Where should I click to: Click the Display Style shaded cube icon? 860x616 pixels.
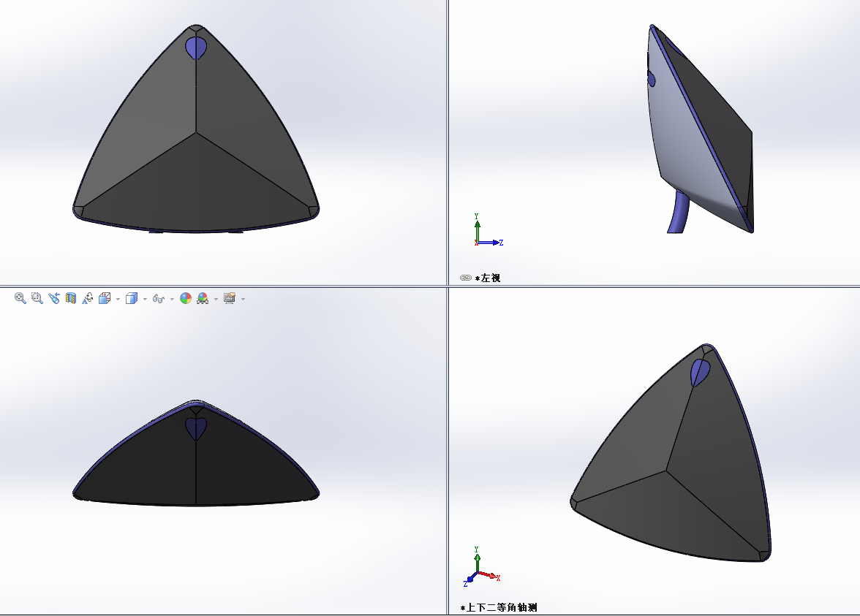[x=132, y=298]
